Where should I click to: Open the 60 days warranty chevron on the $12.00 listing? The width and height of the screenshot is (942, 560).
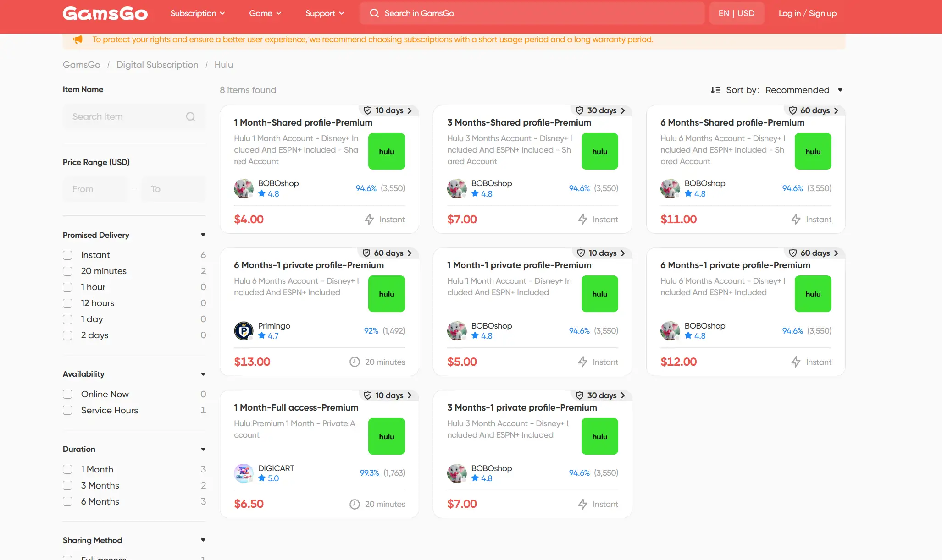[x=836, y=253]
